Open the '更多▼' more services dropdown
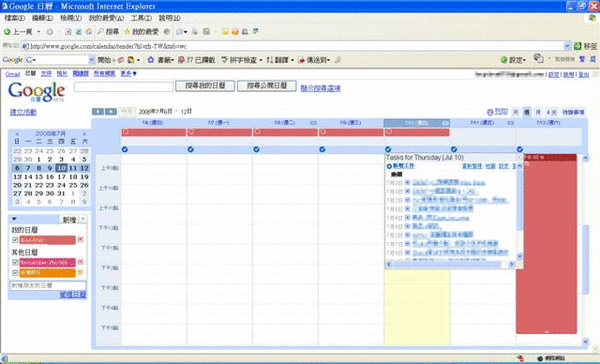The height and width of the screenshot is (364, 600). point(128,73)
